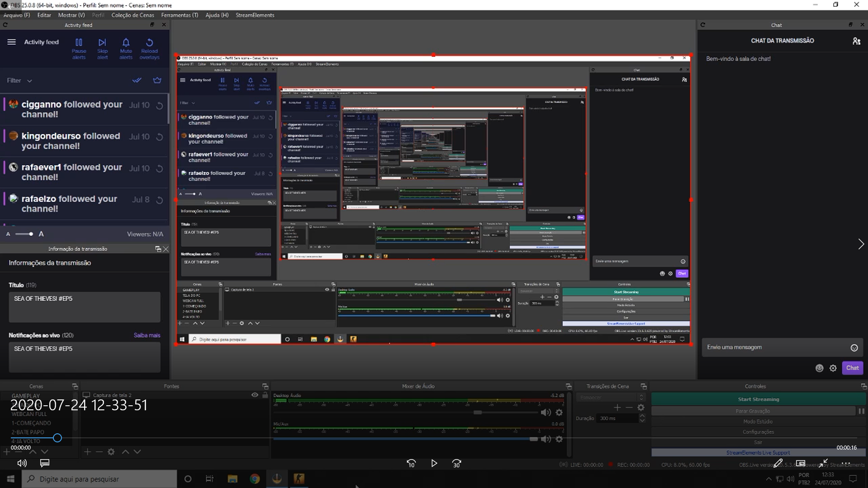The image size is (868, 488).
Task: Open more options ellipsis in the video player
Action: (x=846, y=464)
